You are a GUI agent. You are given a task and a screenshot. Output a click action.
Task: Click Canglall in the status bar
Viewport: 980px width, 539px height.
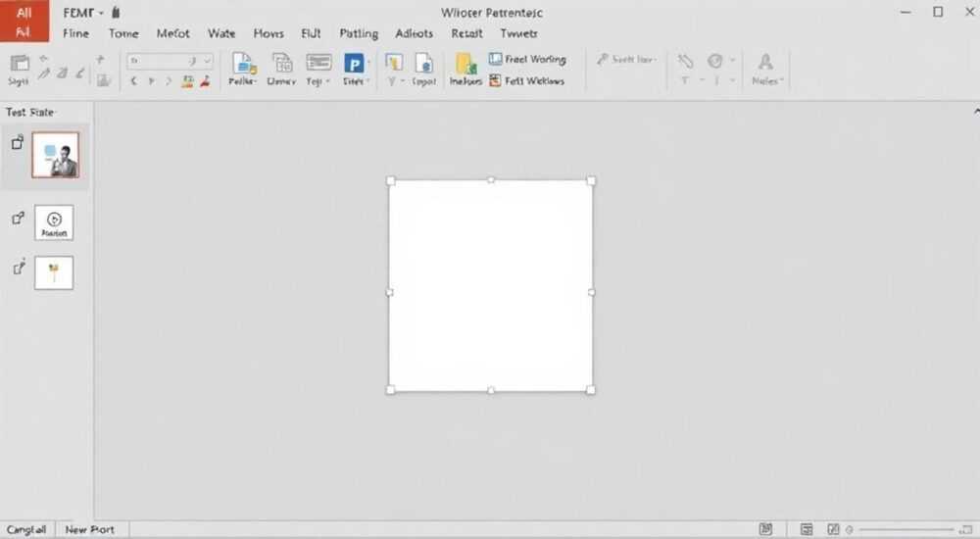tap(26, 529)
